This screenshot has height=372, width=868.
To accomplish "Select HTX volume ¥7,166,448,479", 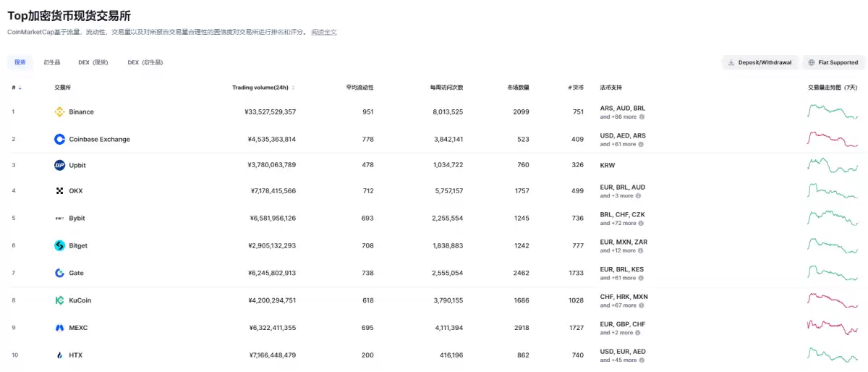I will coord(272,355).
